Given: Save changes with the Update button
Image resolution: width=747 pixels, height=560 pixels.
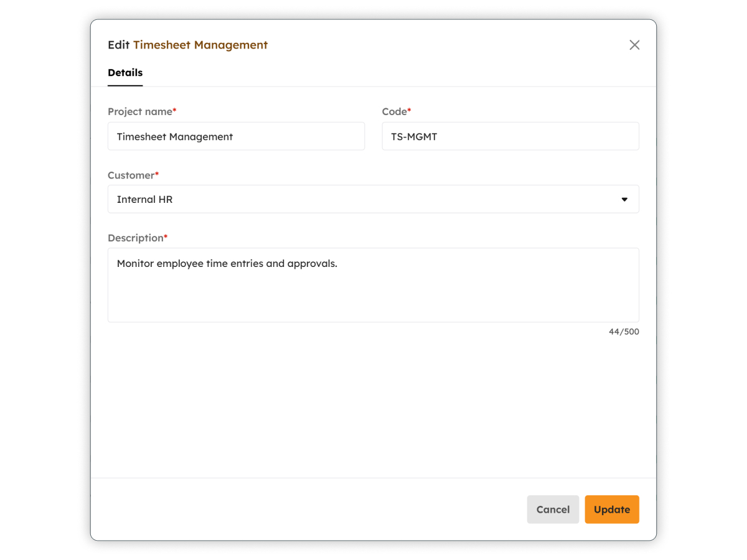Looking at the screenshot, I should pos(612,510).
